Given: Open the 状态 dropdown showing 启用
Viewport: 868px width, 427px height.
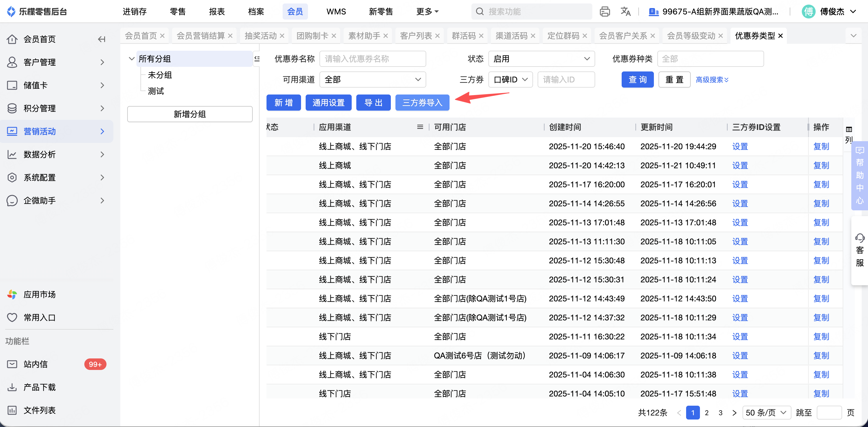Looking at the screenshot, I should pyautogui.click(x=541, y=59).
